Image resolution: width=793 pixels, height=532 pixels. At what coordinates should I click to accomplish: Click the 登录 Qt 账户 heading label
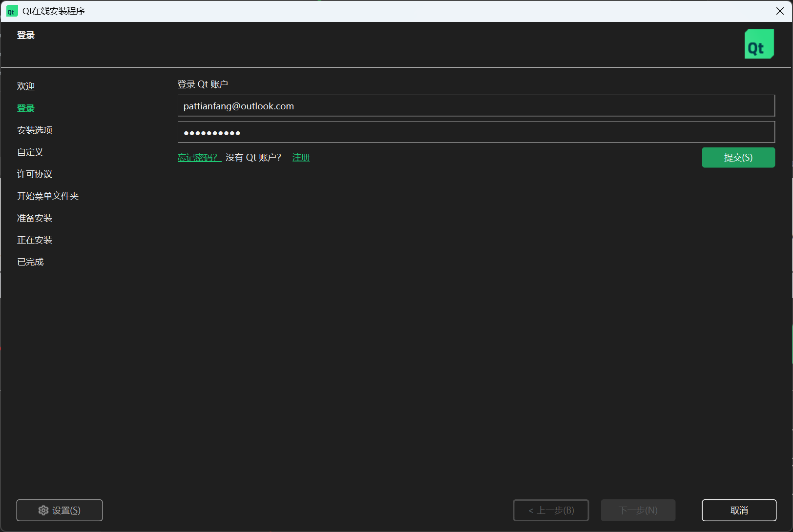pos(203,84)
